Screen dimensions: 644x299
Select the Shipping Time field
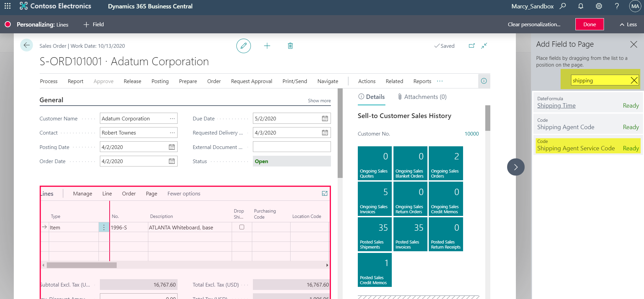(x=588, y=102)
